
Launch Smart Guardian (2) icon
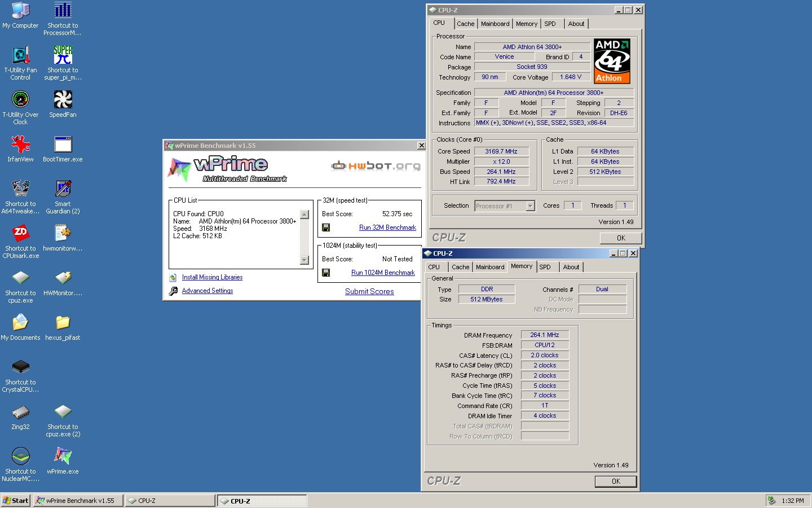[63, 189]
